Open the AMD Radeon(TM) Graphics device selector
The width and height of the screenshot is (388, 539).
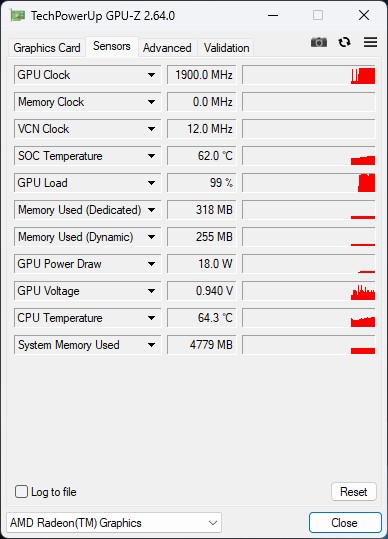pyautogui.click(x=114, y=523)
